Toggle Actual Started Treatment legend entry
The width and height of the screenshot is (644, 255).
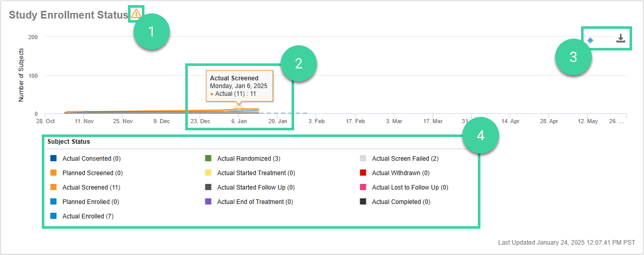coord(256,173)
